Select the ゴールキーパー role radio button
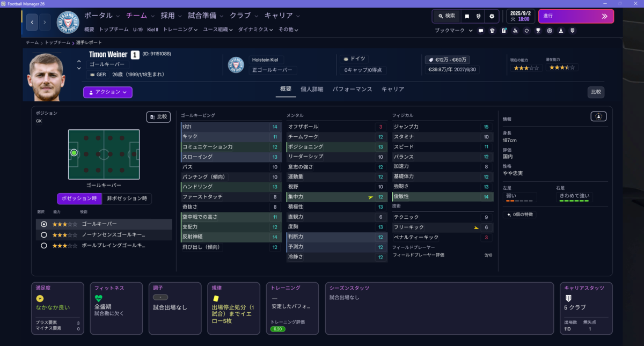The image size is (644, 346). [44, 224]
